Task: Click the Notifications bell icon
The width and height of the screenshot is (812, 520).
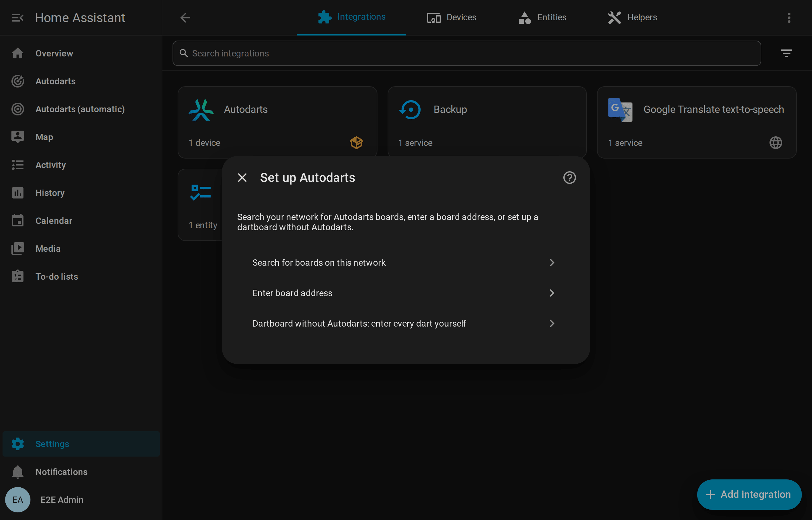Action: click(x=17, y=472)
